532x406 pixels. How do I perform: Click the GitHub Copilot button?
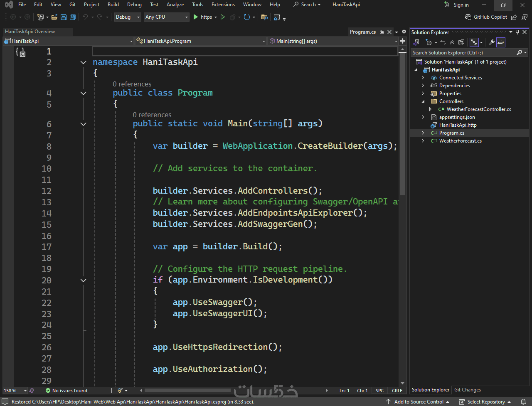486,17
